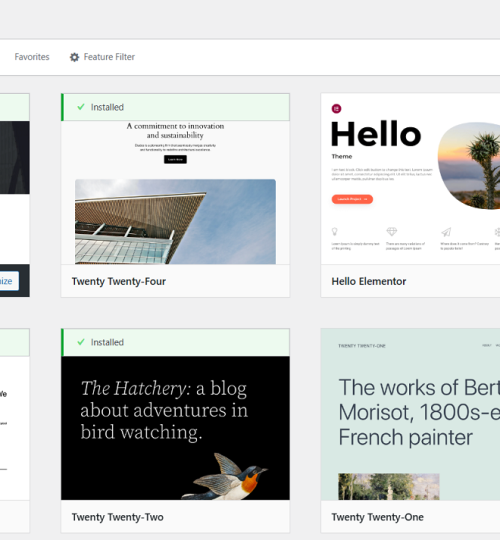Open the Favorites tab
The height and width of the screenshot is (540, 500).
point(32,57)
